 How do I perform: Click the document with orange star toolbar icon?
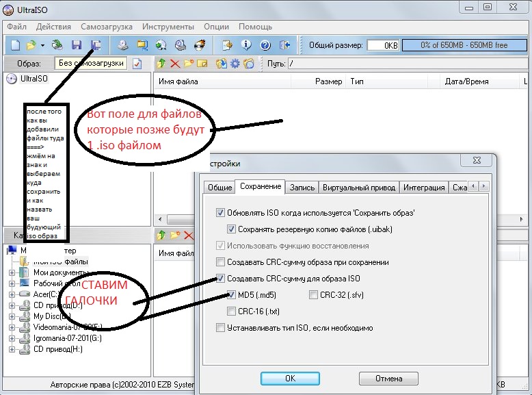pos(227,44)
